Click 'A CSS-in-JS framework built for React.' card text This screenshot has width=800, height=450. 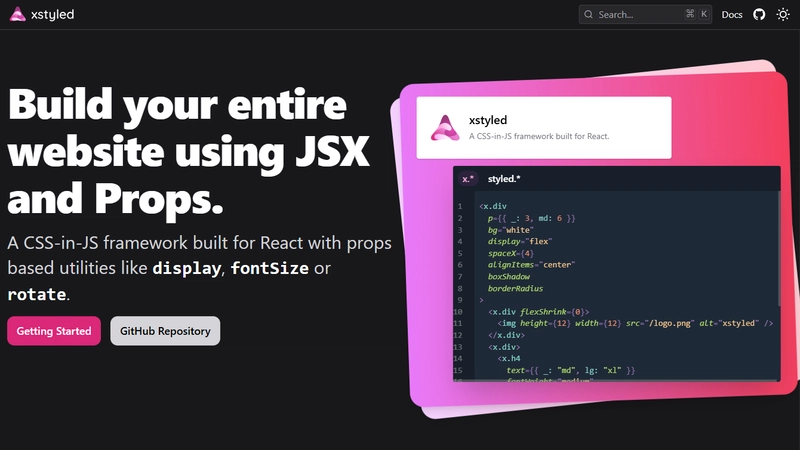pyautogui.click(x=539, y=136)
